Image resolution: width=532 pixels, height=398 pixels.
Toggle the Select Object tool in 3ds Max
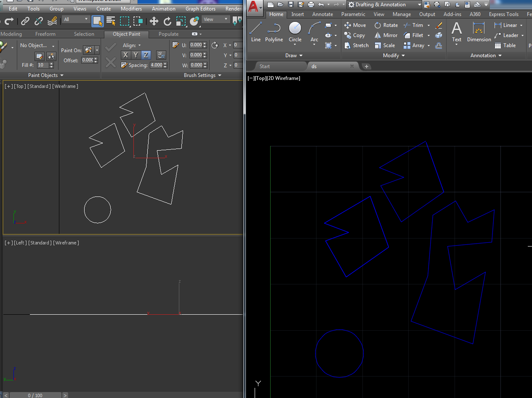tap(98, 21)
